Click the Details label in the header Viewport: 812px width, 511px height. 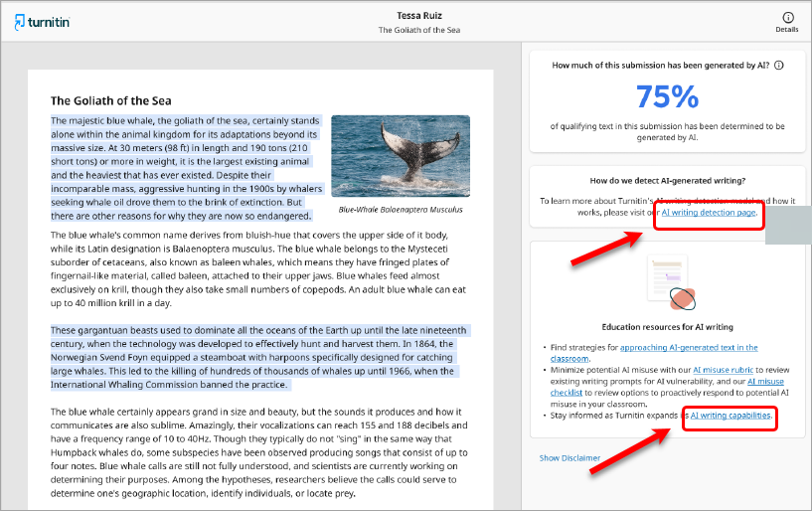coord(786,30)
